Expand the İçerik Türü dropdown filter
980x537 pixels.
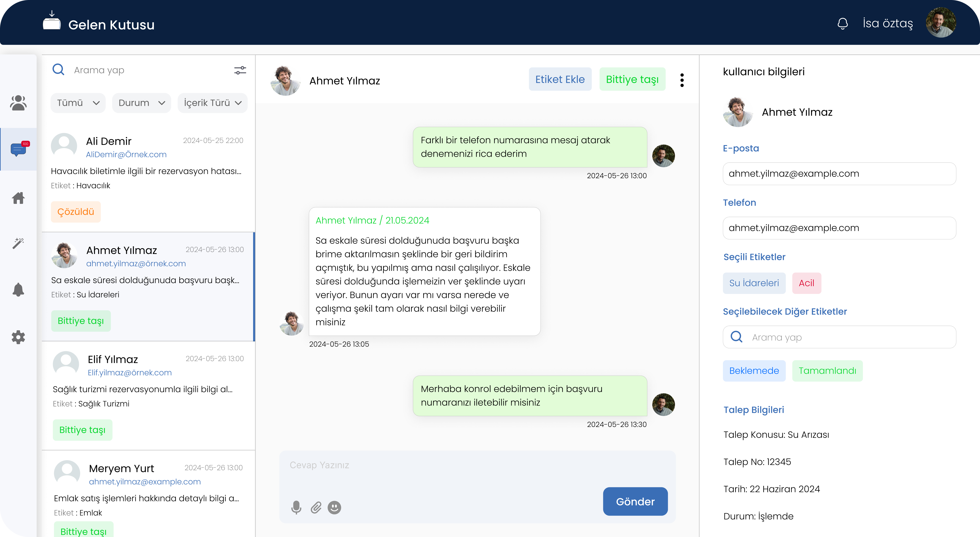tap(213, 103)
